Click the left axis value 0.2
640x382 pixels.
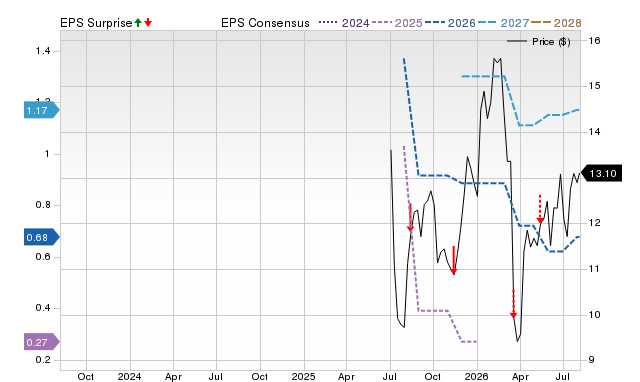tap(43, 360)
